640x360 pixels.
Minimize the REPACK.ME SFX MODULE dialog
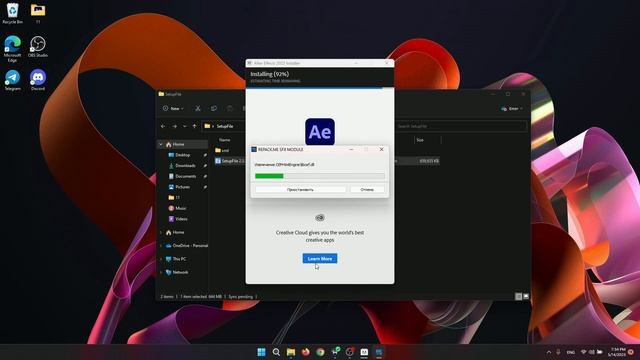pyautogui.click(x=351, y=149)
